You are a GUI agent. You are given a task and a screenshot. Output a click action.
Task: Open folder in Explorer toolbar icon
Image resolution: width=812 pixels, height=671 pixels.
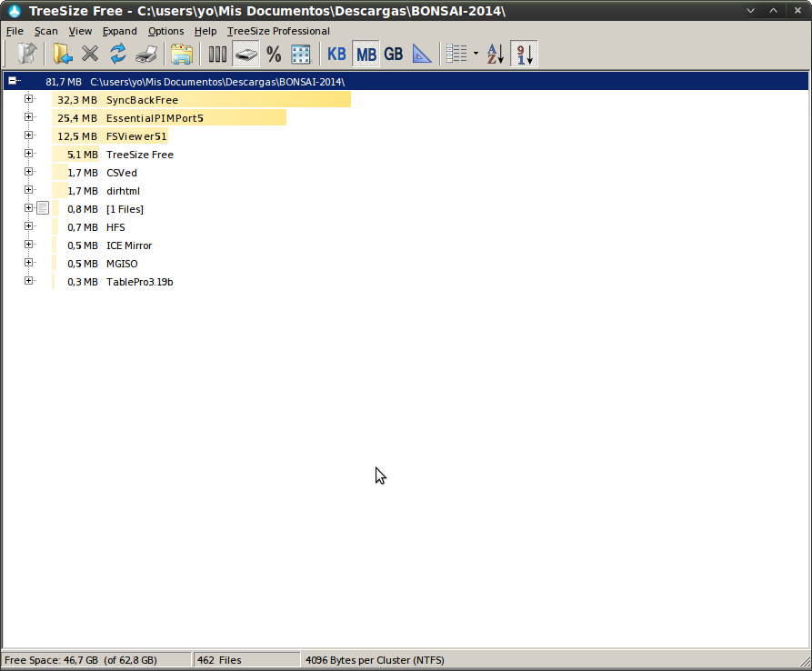click(x=182, y=55)
